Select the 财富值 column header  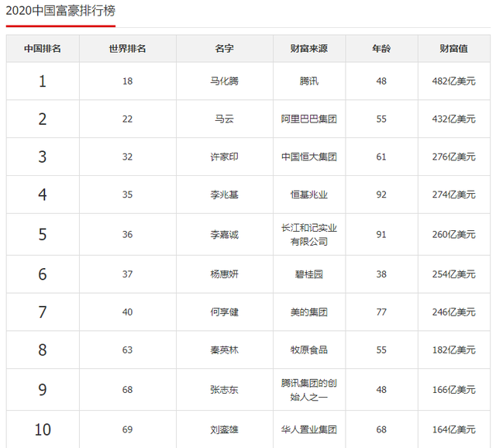[x=454, y=48]
